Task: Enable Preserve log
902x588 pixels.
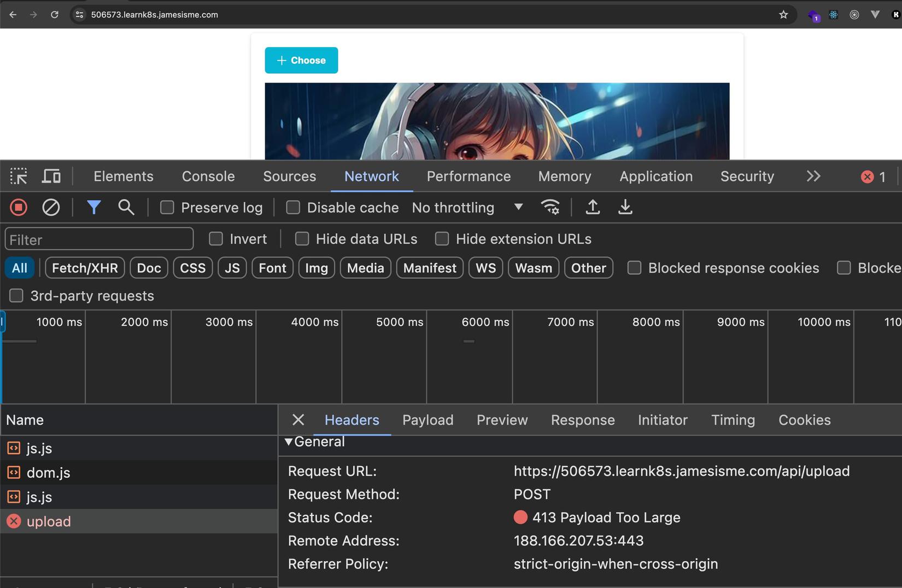Action: (x=167, y=207)
